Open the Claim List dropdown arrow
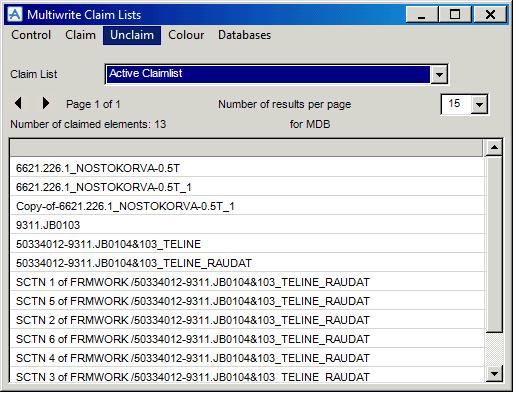 click(x=439, y=74)
